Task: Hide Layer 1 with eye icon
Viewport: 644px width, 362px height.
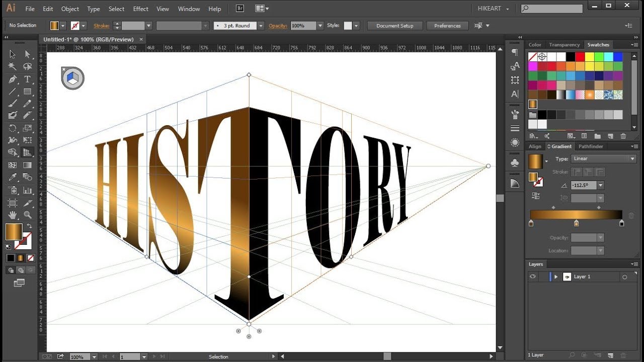Action: 532,277
